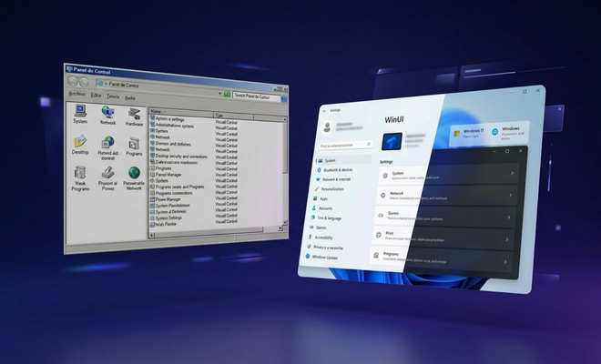Open the Print card in Settings

coord(443,238)
